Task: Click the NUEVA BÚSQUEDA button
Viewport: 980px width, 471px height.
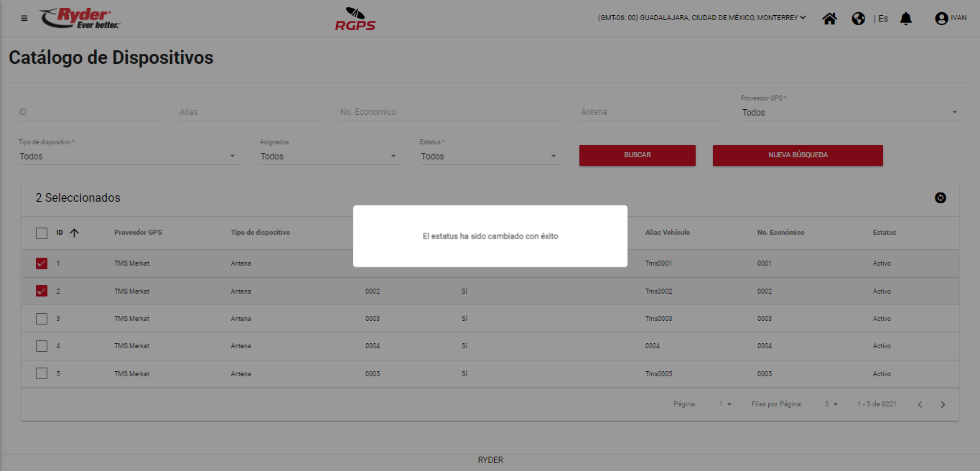Action: tap(797, 155)
